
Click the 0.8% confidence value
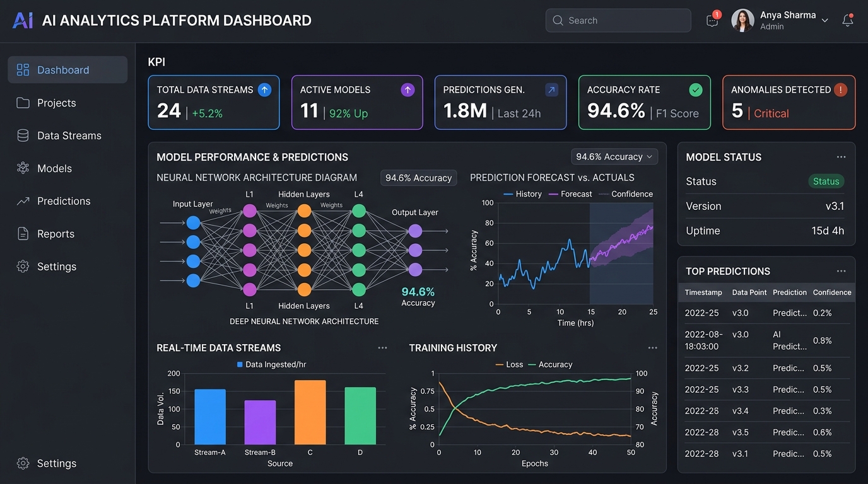pos(823,340)
